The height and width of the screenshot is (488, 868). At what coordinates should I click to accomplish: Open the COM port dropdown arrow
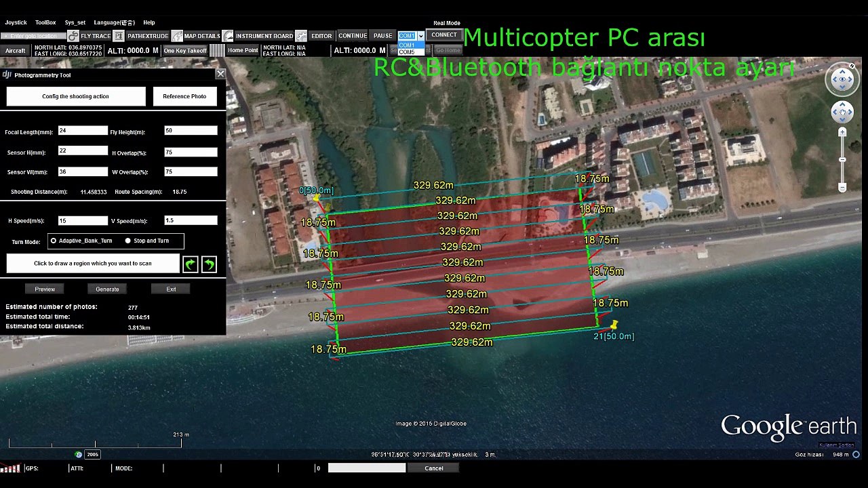[420, 35]
